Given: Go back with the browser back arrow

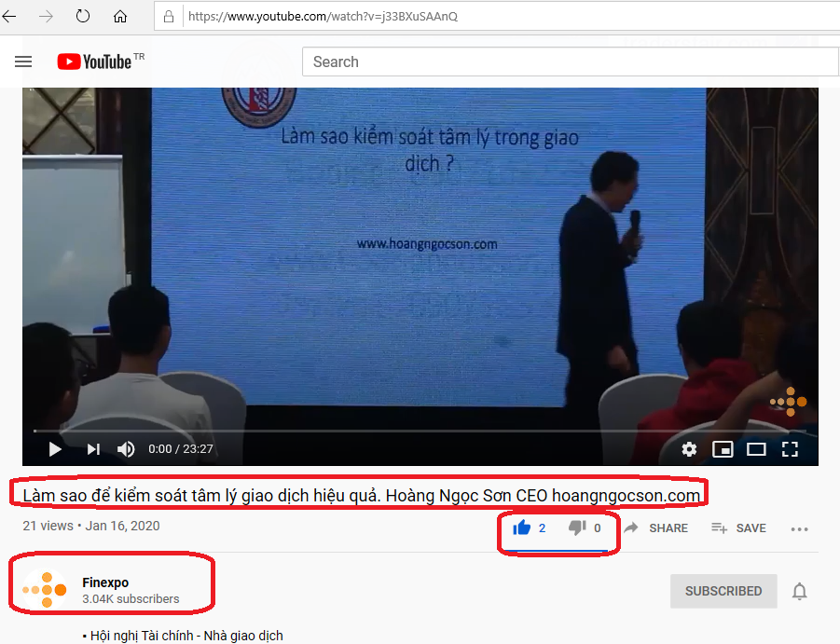Looking at the screenshot, I should coord(9,17).
